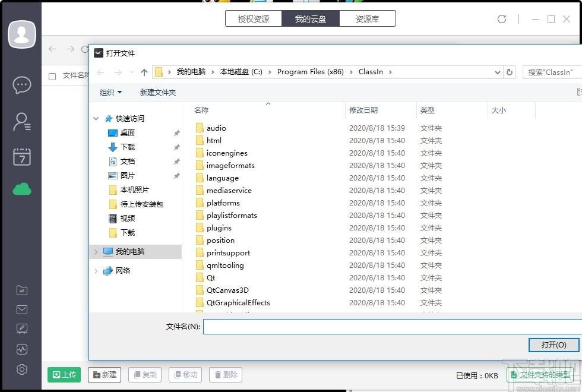
Task: Click the 搜索"ClassIn" search box
Action: (552, 72)
